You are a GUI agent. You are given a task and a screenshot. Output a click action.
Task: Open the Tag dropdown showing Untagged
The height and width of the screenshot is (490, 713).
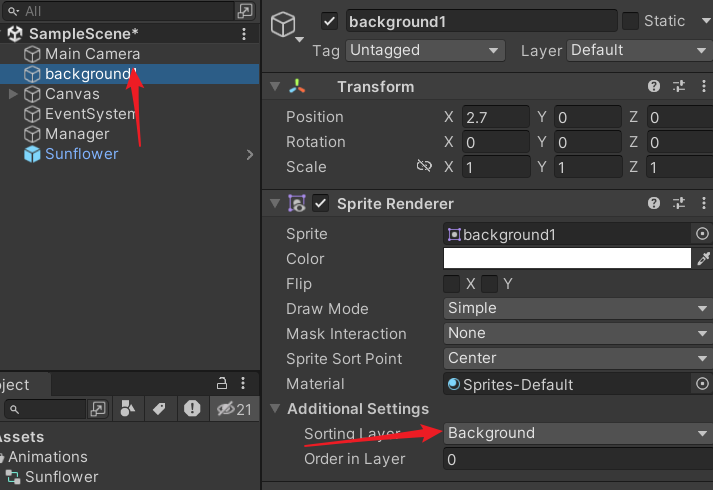click(x=425, y=50)
